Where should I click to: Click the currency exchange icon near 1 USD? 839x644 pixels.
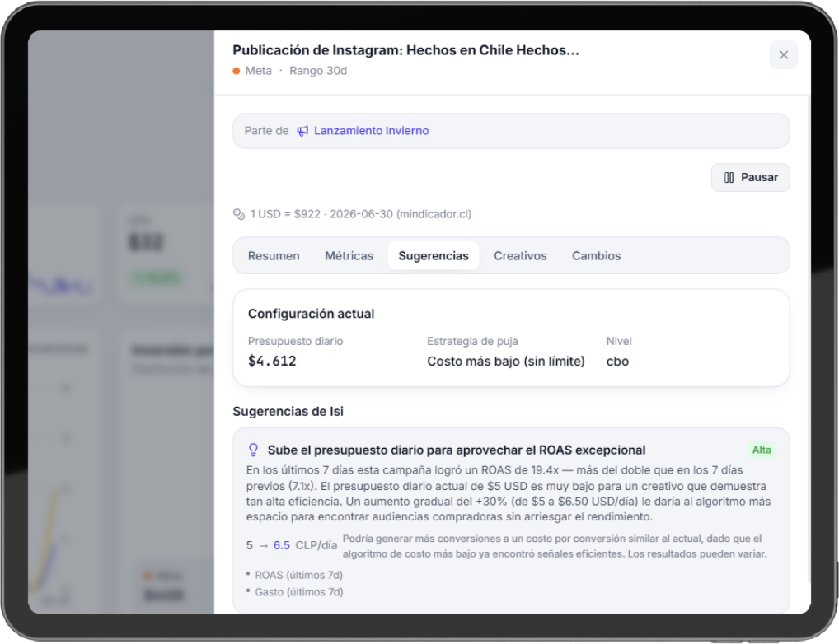[239, 214]
